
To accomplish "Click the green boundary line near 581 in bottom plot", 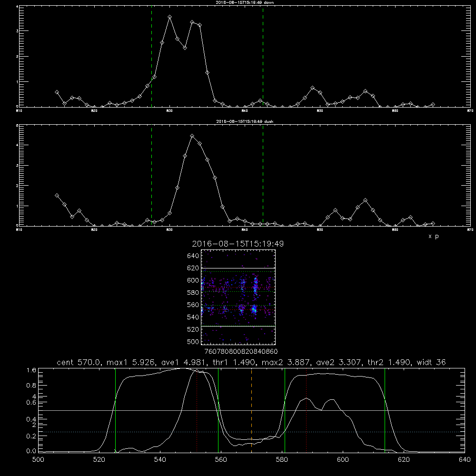I will 285,410.
